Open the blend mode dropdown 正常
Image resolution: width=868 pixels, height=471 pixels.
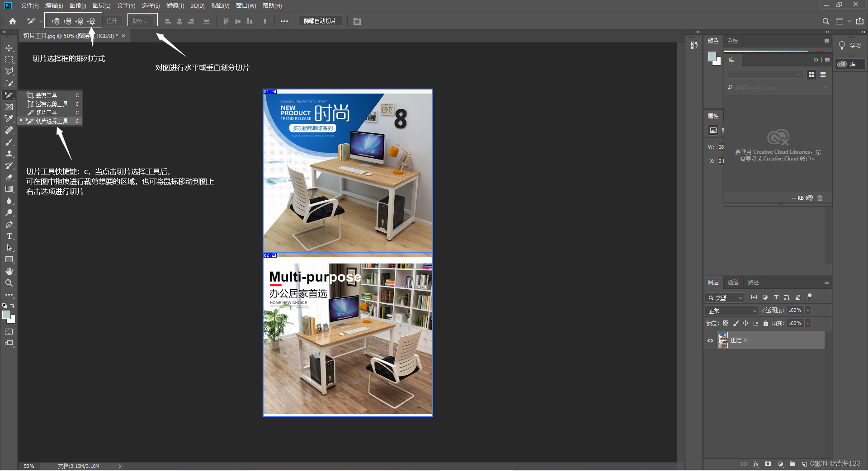pyautogui.click(x=731, y=311)
